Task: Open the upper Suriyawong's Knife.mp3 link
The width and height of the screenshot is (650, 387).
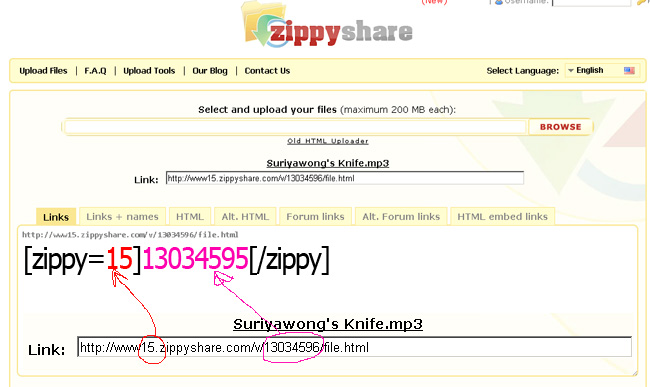Action: pyautogui.click(x=327, y=163)
